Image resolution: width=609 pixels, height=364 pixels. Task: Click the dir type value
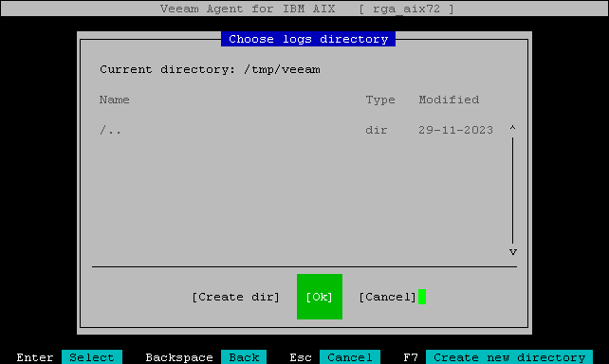(377, 131)
